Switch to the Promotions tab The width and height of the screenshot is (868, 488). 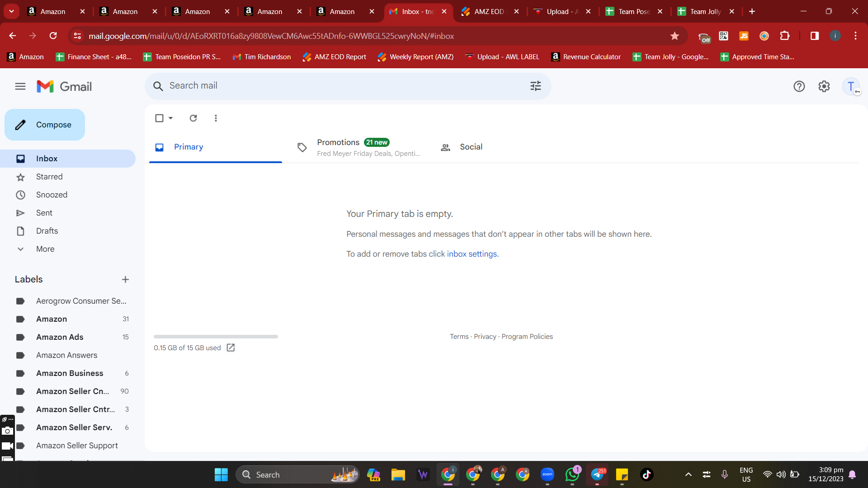(x=359, y=147)
